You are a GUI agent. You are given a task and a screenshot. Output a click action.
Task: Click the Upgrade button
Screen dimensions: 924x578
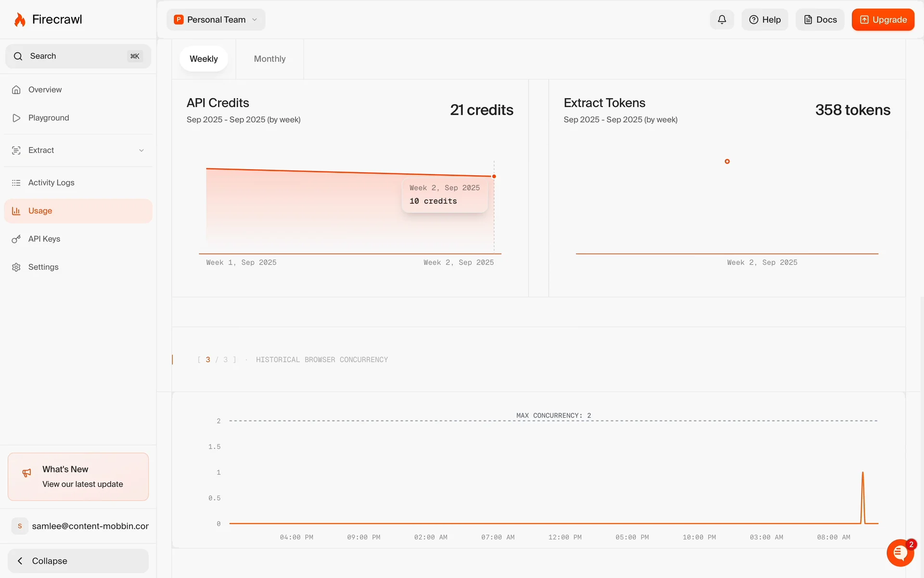pyautogui.click(x=883, y=20)
